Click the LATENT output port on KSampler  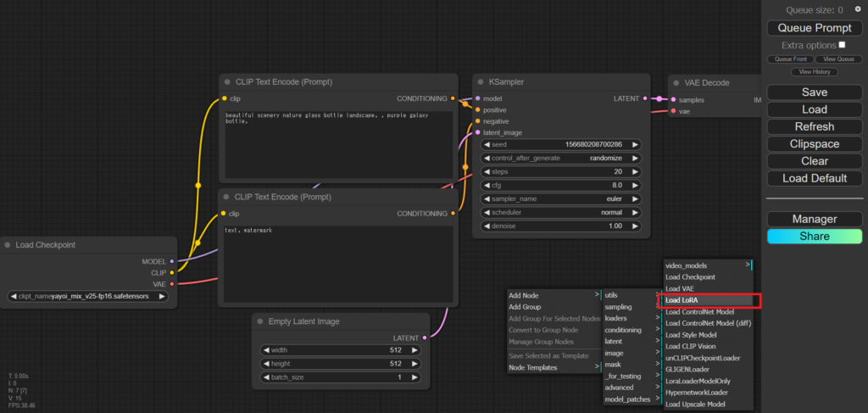[644, 99]
